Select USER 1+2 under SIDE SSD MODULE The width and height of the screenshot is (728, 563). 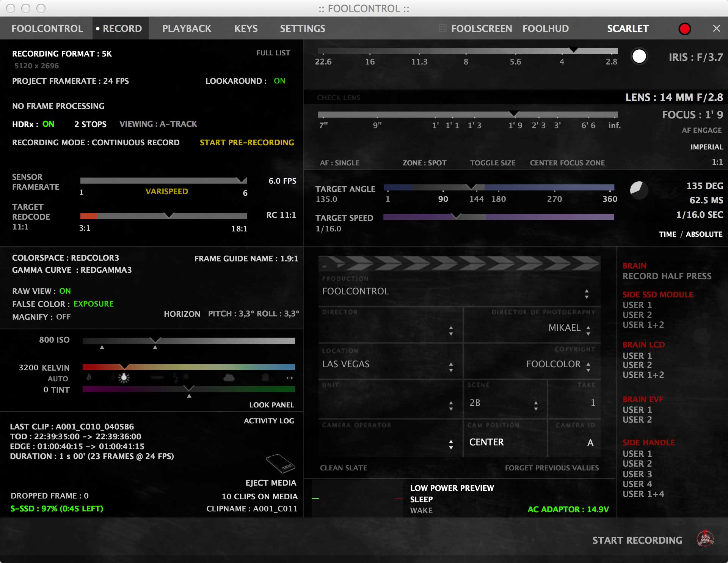[x=643, y=325]
